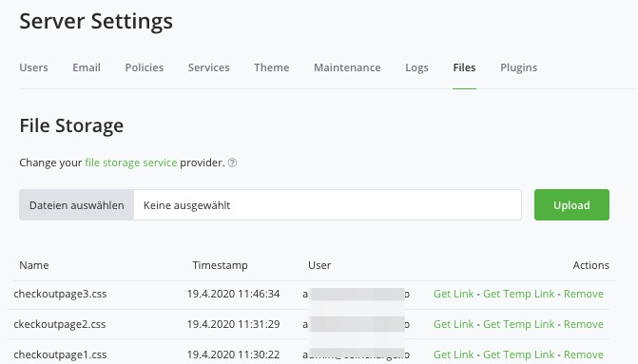Image resolution: width=638 pixels, height=364 pixels.
Task: Click timestamp 19.4.2020 11:30:22
Action: 234,354
